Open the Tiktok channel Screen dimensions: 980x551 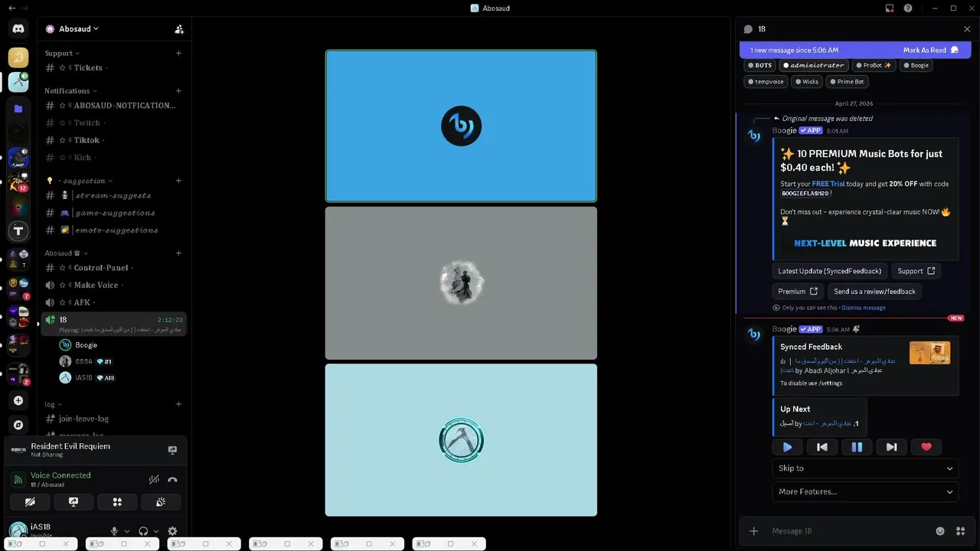click(113, 141)
